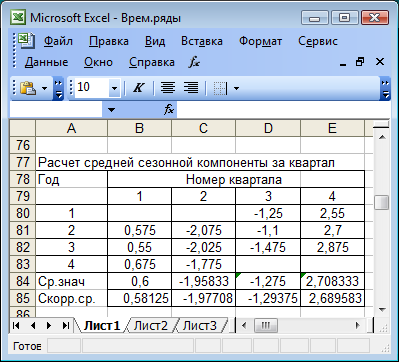The width and height of the screenshot is (399, 362).
Task: Open the Справка menu
Action: (x=152, y=62)
